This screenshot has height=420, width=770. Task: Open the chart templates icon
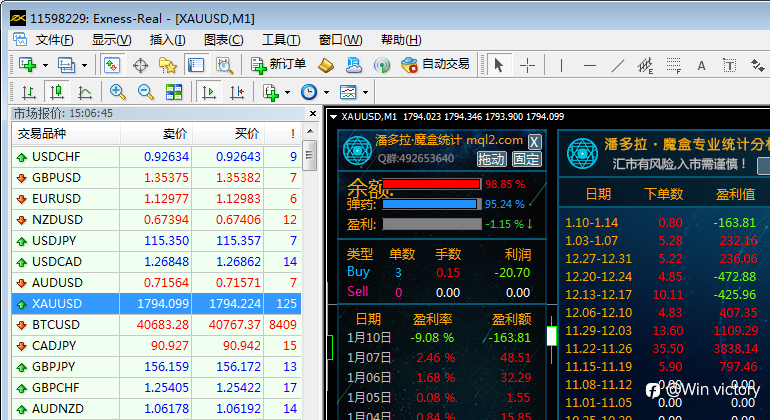(348, 92)
